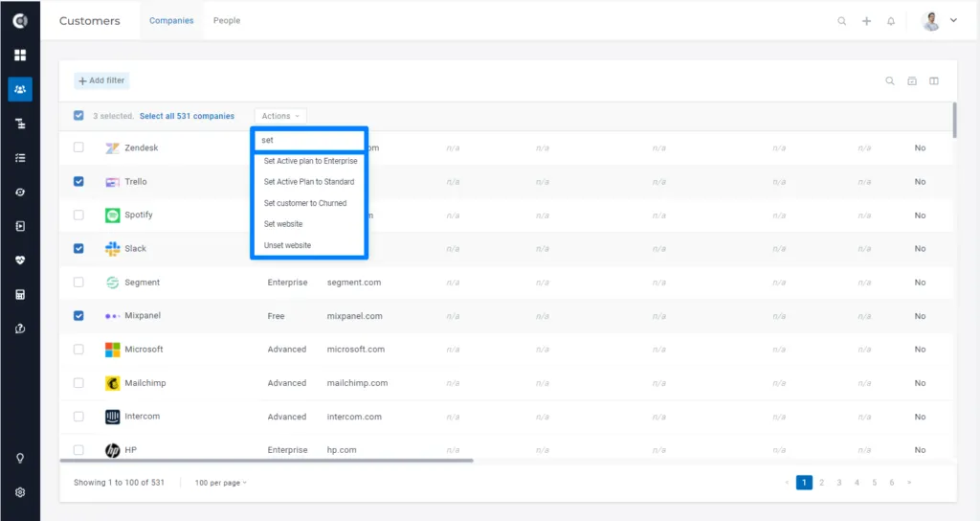Screen dimensions: 980x521
Task: Expand the user menu chevron
Action: click(954, 20)
